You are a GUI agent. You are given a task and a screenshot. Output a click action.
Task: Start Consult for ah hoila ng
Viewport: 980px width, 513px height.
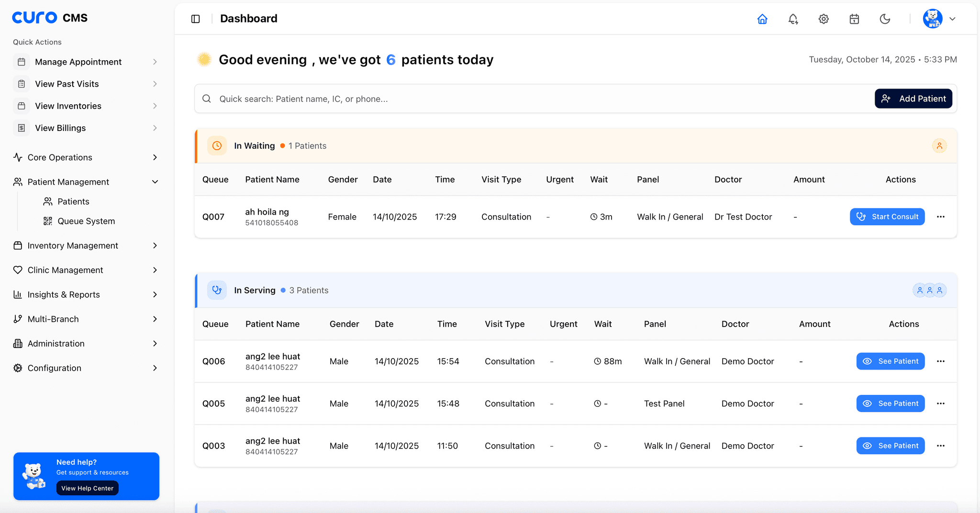pyautogui.click(x=887, y=217)
